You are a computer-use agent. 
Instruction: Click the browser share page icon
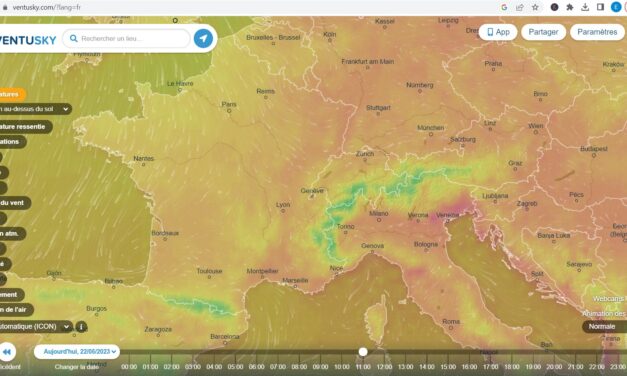520,7
